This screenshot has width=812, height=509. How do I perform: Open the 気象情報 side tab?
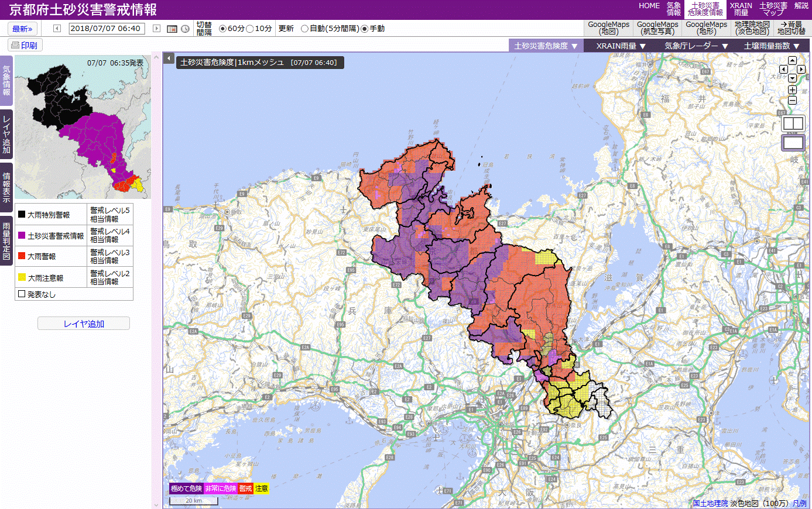[6, 81]
